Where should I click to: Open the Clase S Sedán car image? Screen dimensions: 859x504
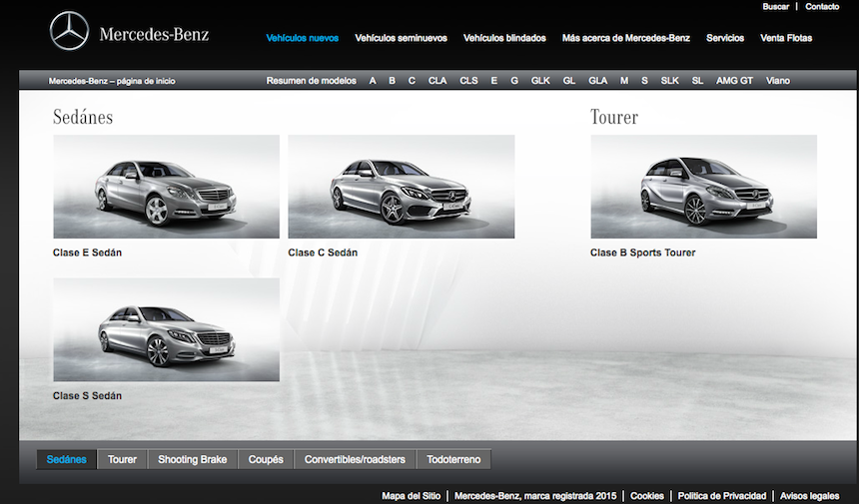166,329
